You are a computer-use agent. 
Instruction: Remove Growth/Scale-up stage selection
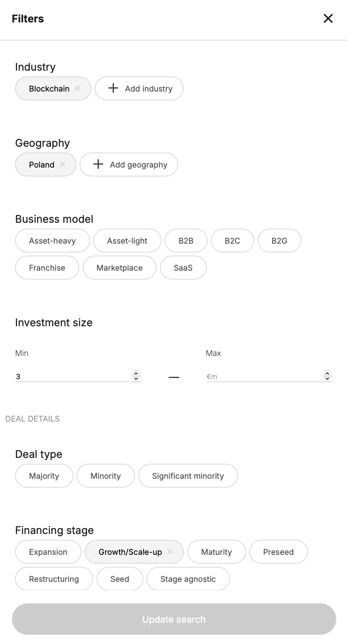click(x=170, y=551)
